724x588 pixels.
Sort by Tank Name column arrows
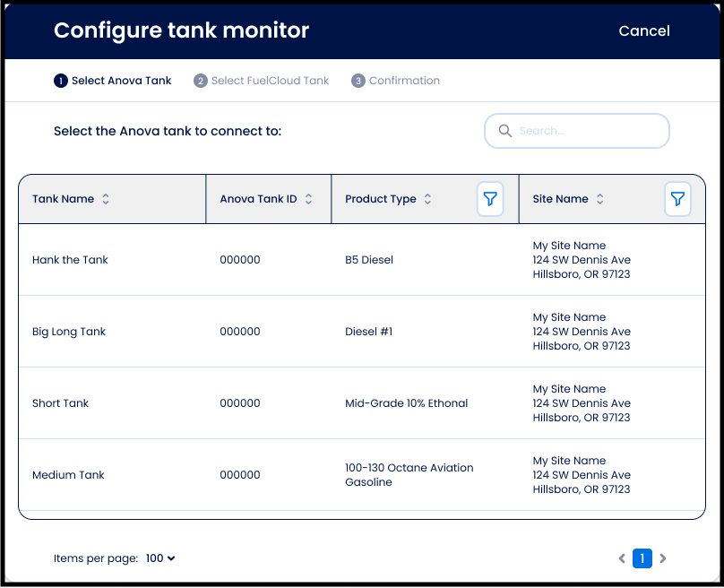coord(106,199)
